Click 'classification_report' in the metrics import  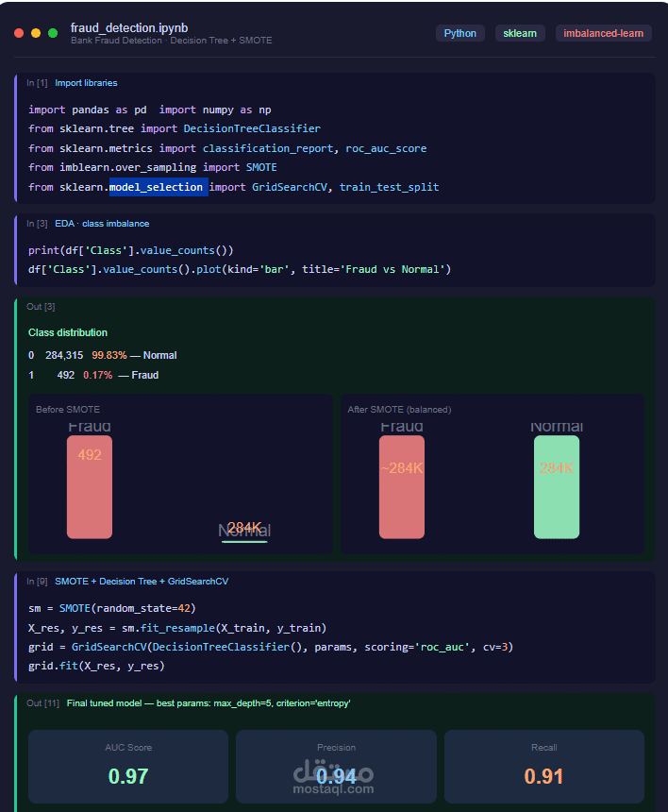tap(268, 148)
